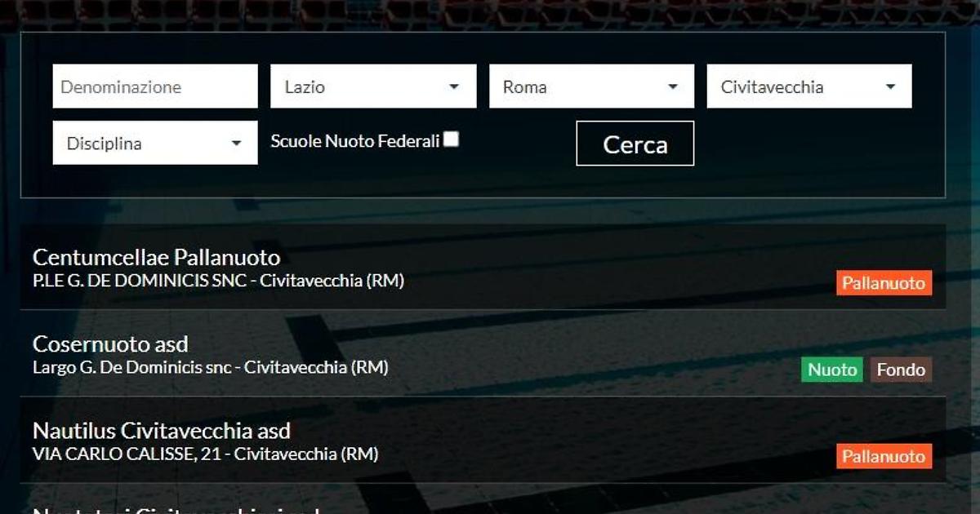Select the brown Fondo tag
The width and height of the screenshot is (980, 514).
point(901,370)
